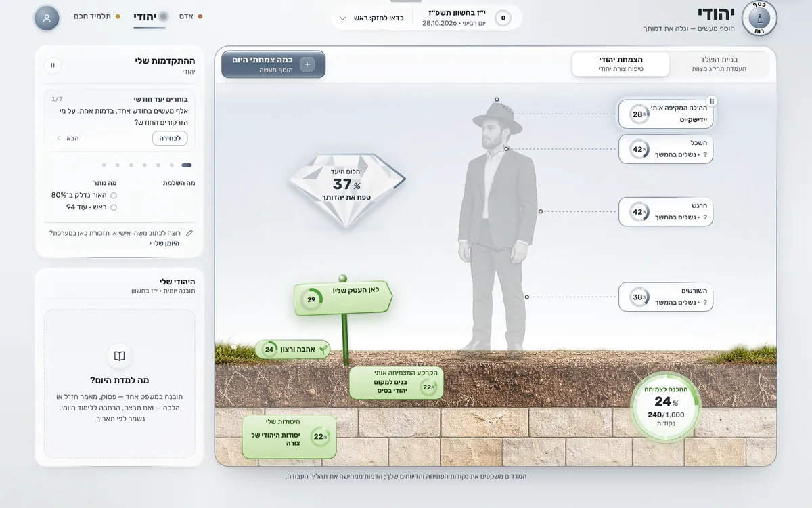The image size is (812, 508).
Task: Go to next tip with 'הבא' arrow
Action: tap(68, 138)
